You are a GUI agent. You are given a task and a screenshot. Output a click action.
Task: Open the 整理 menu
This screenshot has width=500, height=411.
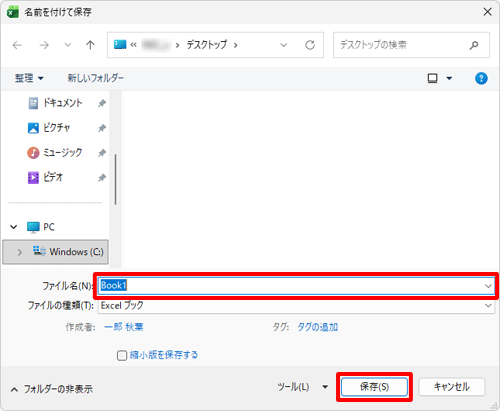(x=29, y=78)
